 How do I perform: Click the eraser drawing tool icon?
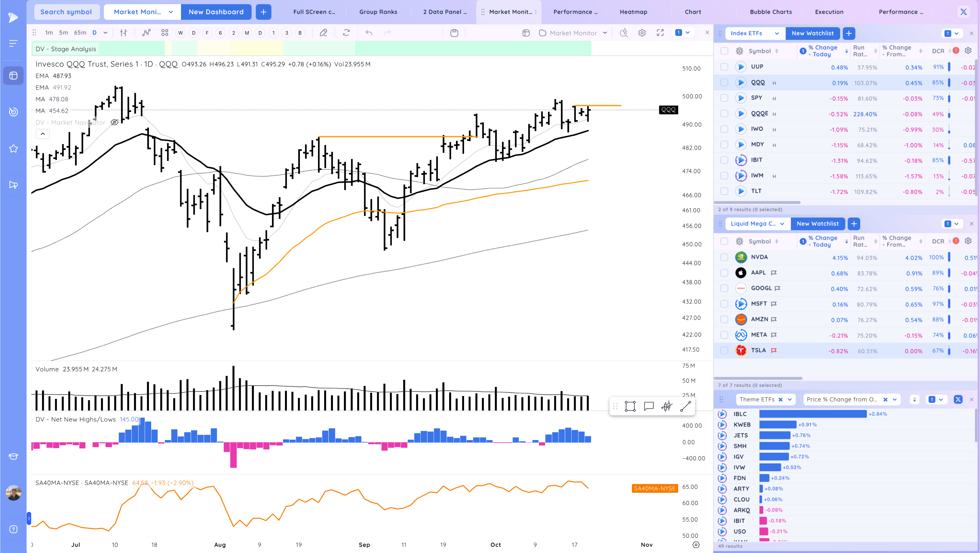[x=323, y=33]
